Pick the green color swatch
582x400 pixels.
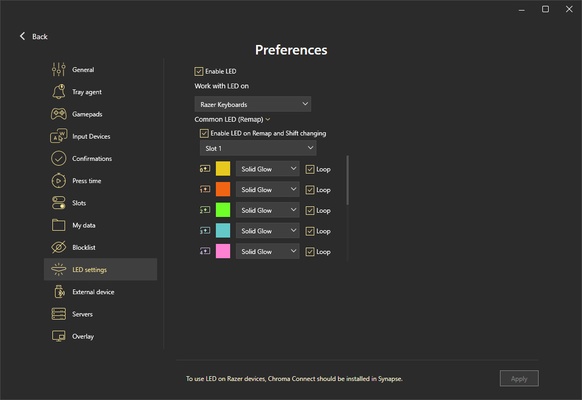click(223, 210)
